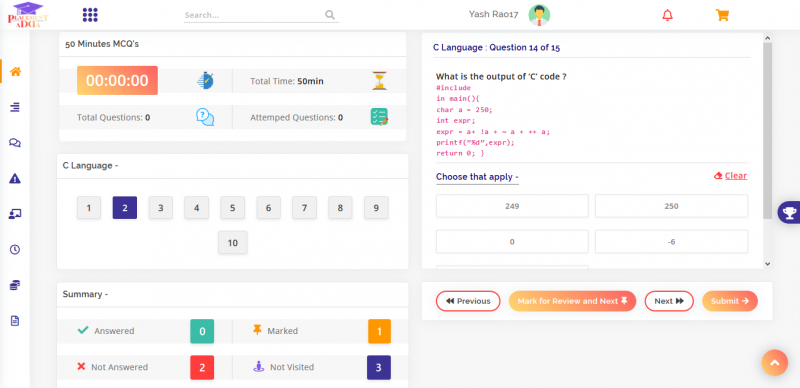
Task: Go to Home in the sidebar
Action: coord(15,72)
